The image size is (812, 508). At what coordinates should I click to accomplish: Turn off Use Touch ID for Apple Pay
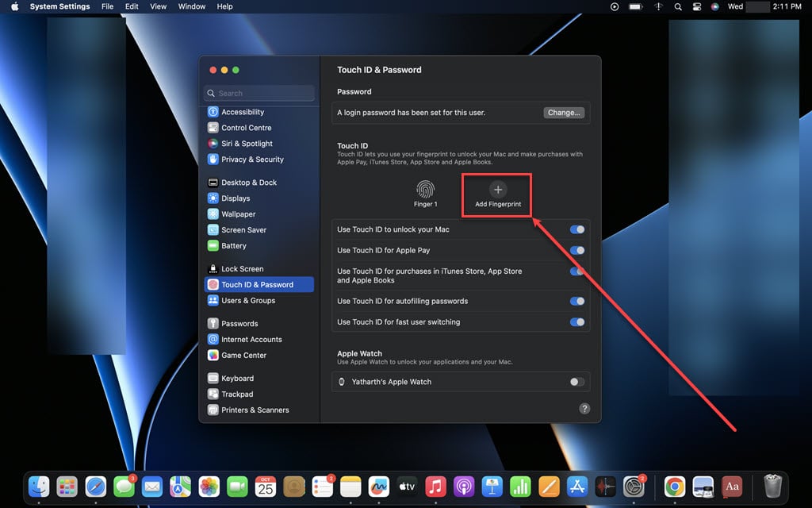coord(578,248)
